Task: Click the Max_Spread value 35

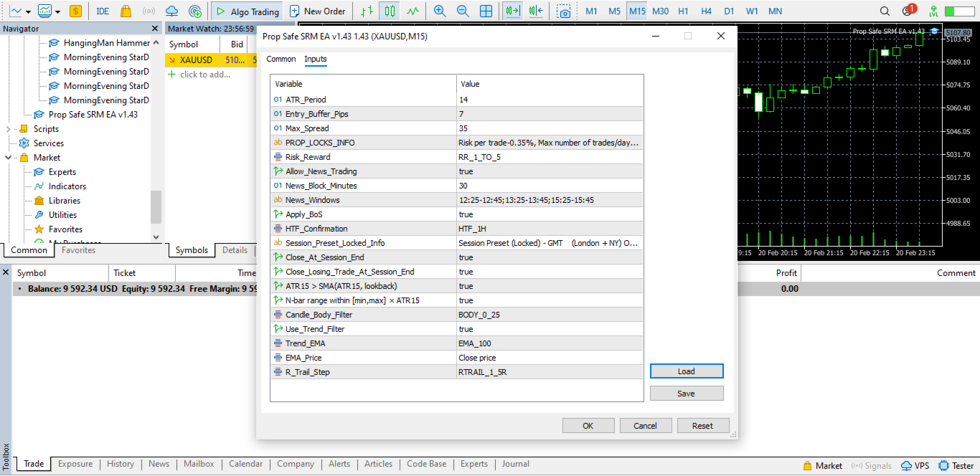Action: point(550,128)
